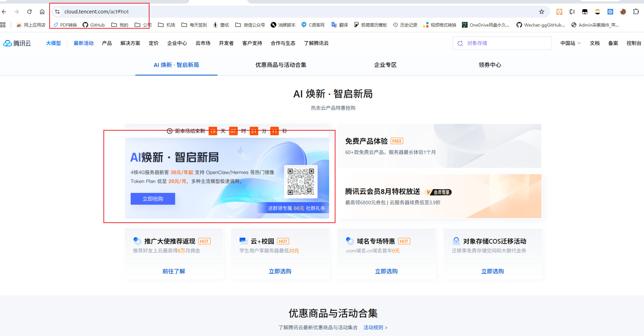Screen dimensions: 644x336
Task: Click the Tencent Cloud logo
Action: 17,43
